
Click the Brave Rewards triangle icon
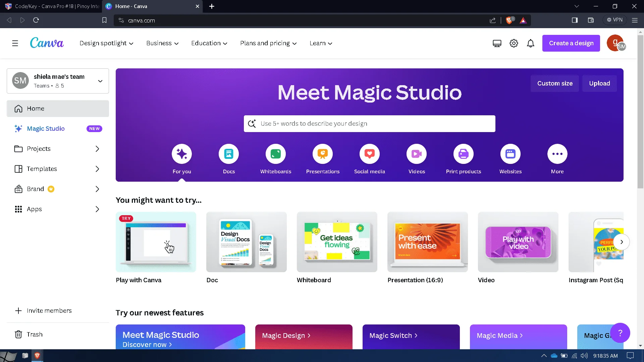[x=523, y=20]
